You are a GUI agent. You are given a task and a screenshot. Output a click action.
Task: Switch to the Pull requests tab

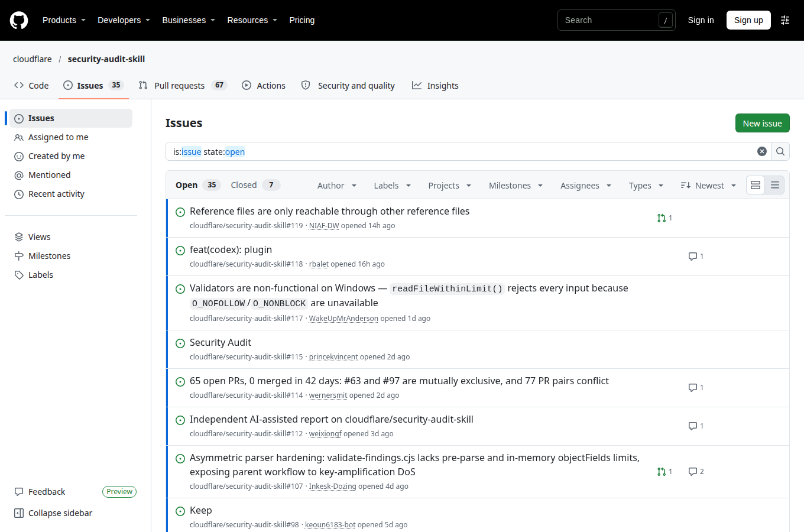(183, 86)
